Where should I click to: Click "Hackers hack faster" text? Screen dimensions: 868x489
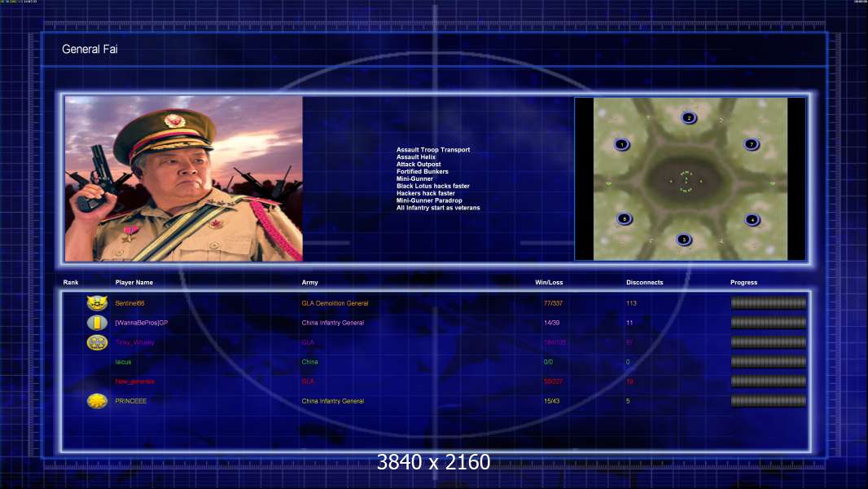[426, 193]
